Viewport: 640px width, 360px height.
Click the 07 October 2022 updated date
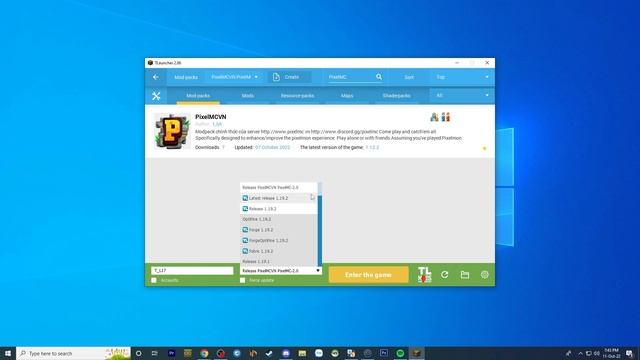pos(273,147)
